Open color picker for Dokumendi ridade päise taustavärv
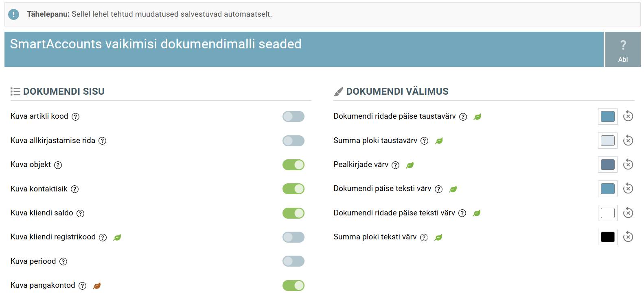The image size is (644, 304). click(608, 116)
